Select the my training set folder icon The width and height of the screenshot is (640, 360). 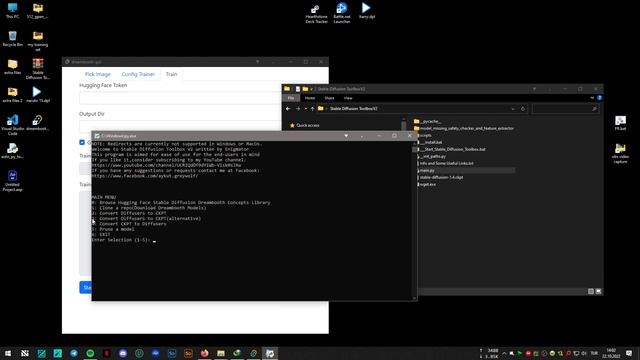[x=38, y=41]
